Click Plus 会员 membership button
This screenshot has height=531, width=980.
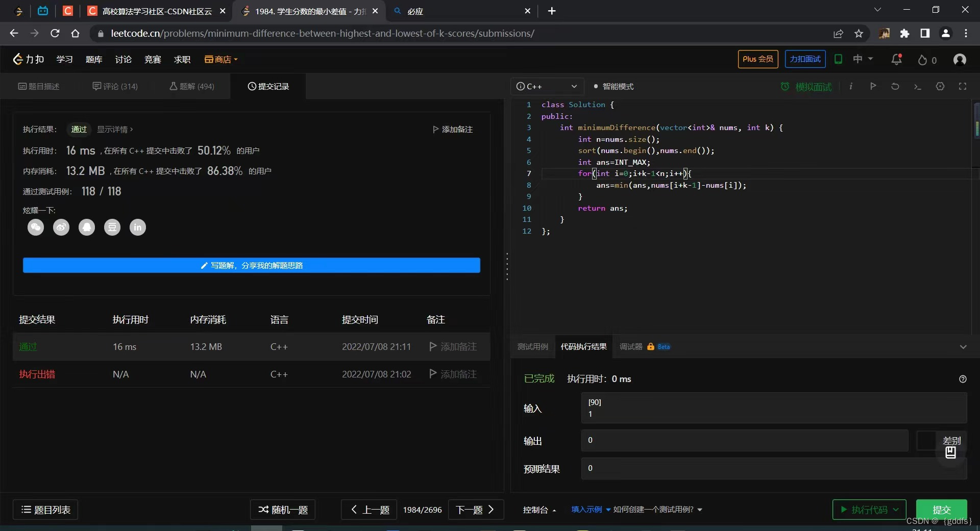[x=758, y=59]
